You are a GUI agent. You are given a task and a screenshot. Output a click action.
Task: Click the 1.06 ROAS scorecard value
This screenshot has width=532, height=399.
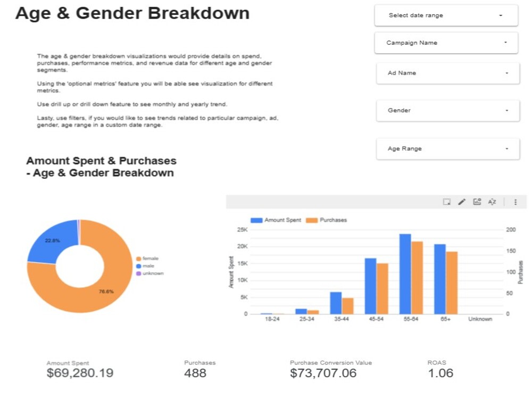[x=440, y=373]
